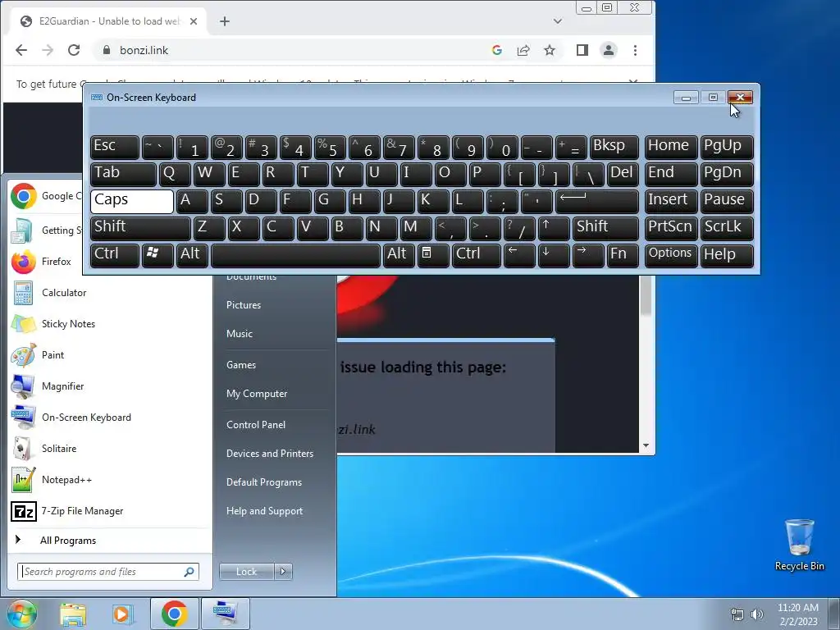Bookmark this page with the star

(x=550, y=50)
